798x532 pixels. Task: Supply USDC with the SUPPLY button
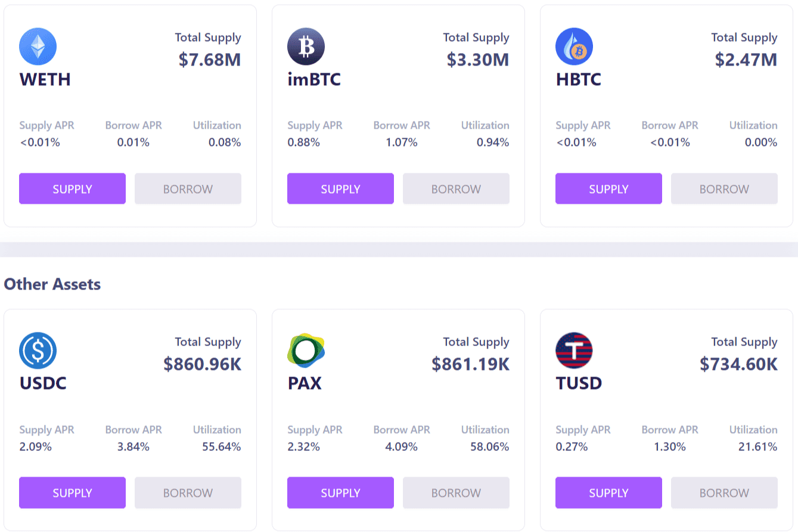(72, 493)
